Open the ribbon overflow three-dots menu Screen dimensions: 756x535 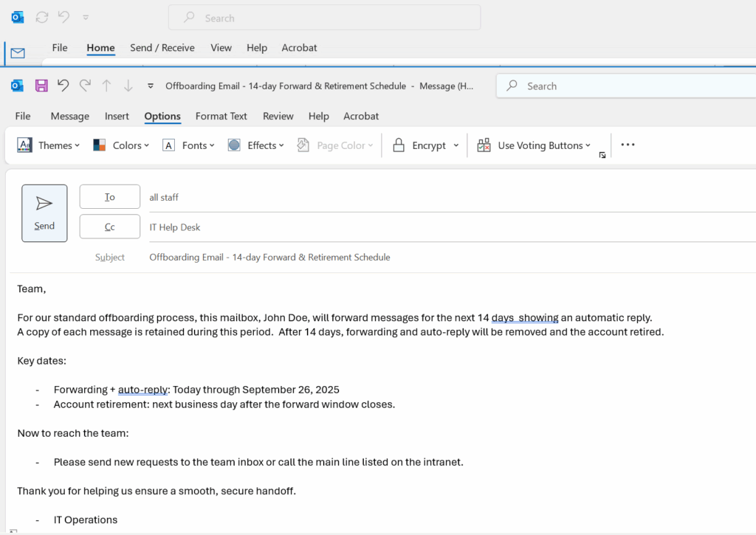[x=628, y=145]
